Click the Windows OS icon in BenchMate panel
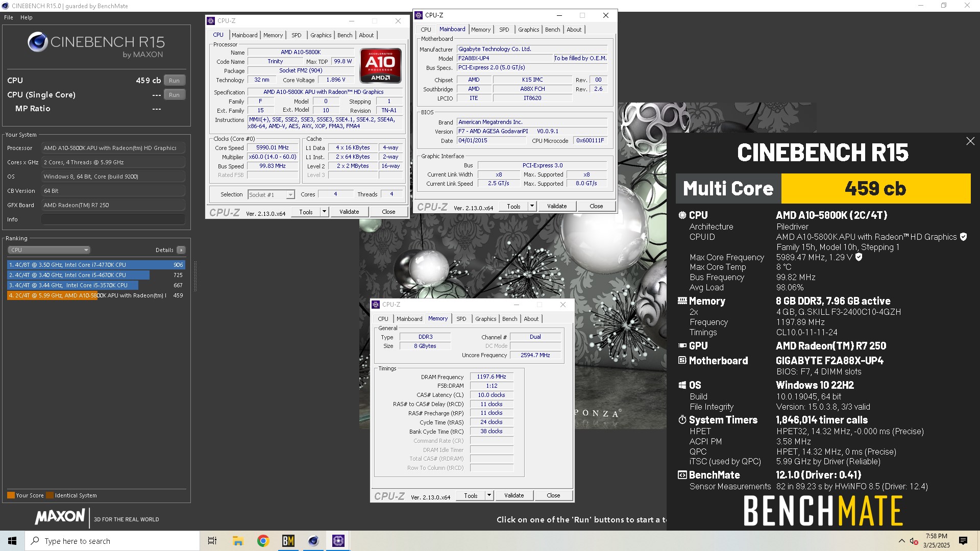Image resolution: width=980 pixels, height=551 pixels. (682, 385)
